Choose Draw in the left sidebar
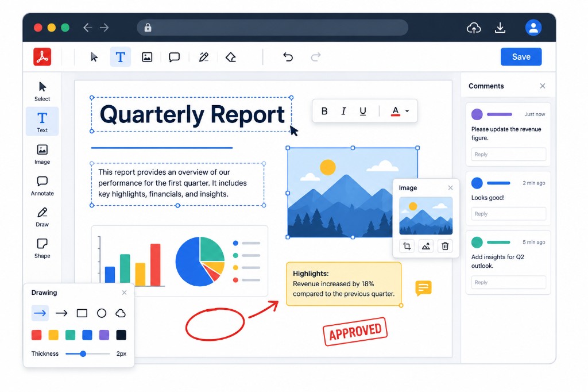This screenshot has height=392, width=588. [42, 217]
